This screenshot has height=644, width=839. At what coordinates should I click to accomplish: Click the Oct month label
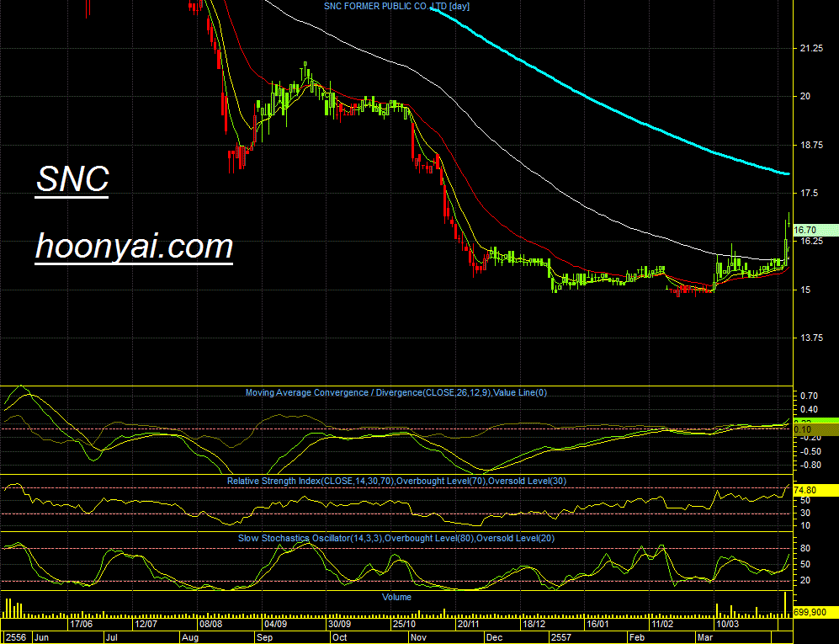340,637
